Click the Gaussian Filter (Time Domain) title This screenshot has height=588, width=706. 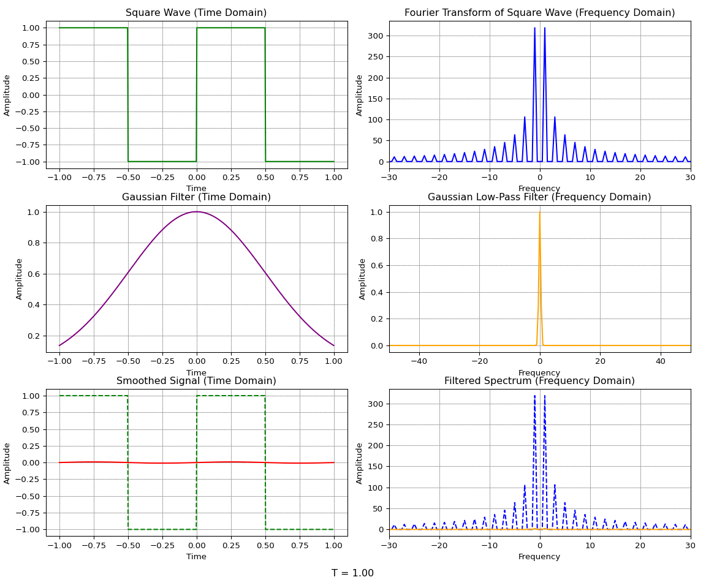click(x=196, y=197)
